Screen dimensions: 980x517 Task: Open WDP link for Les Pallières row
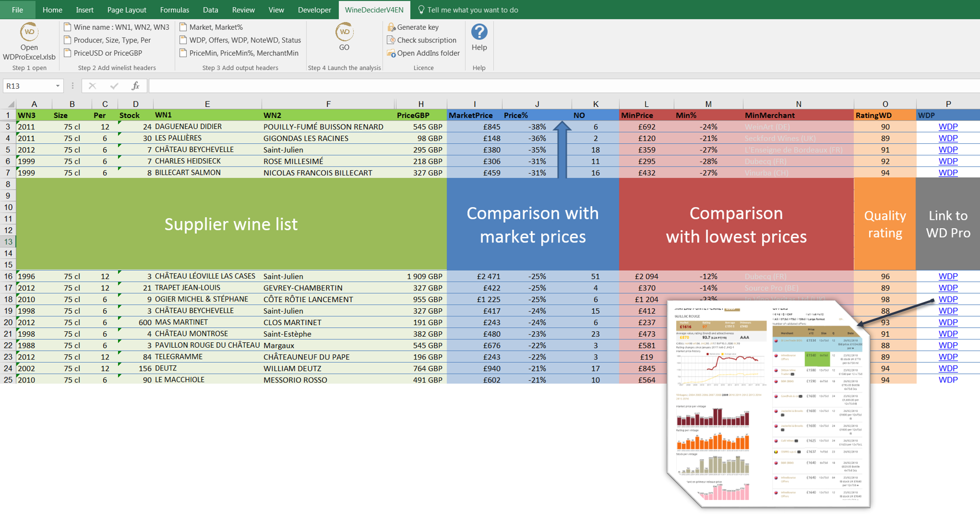point(948,138)
